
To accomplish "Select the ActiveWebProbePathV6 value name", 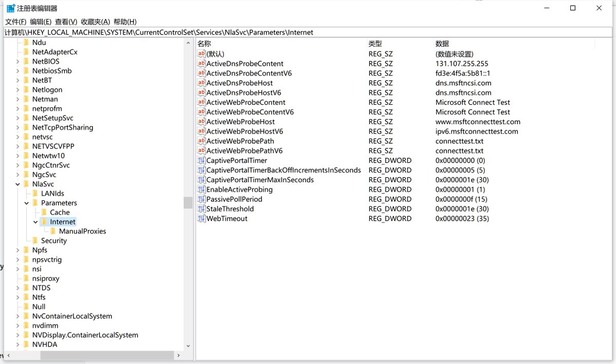I will 244,151.
